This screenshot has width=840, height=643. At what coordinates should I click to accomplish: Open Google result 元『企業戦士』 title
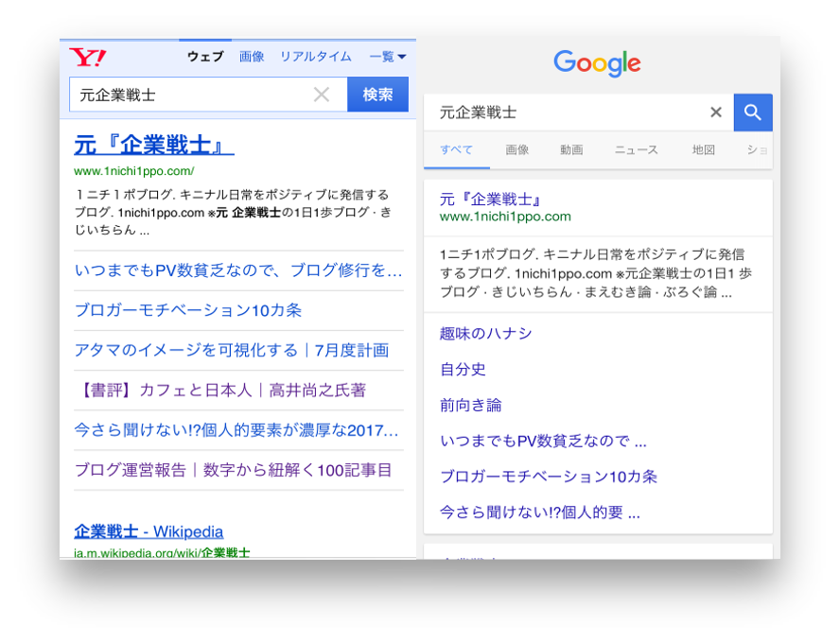[490, 200]
